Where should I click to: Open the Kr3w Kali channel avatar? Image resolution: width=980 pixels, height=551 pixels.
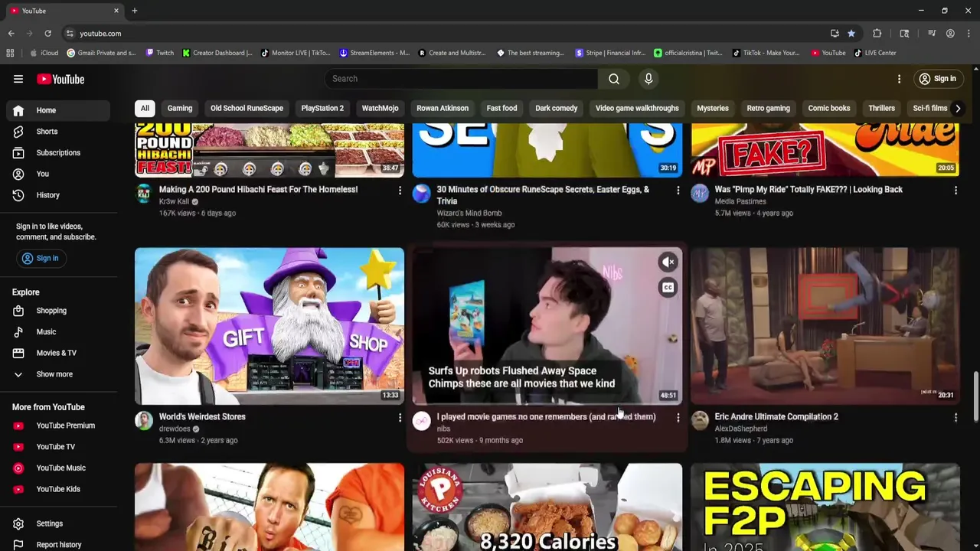(144, 194)
